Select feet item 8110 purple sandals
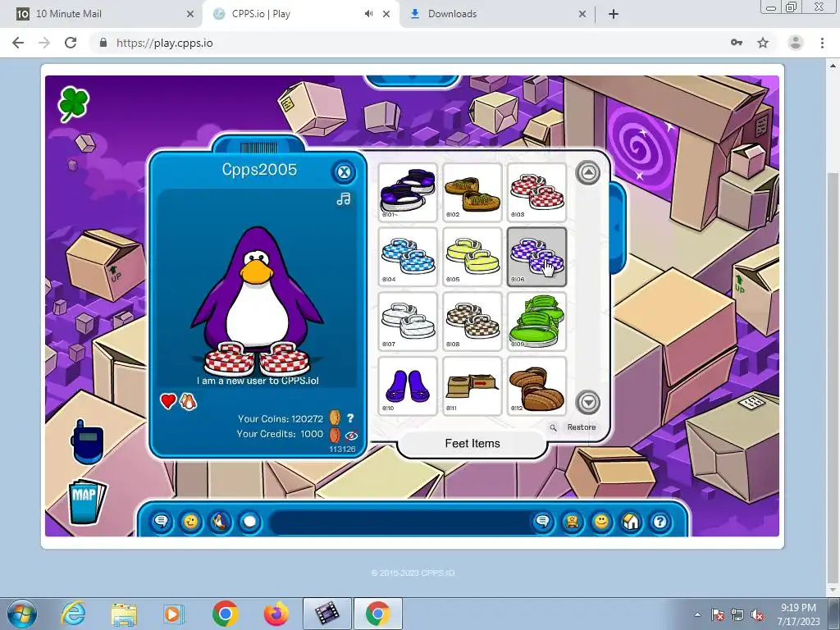 click(408, 386)
